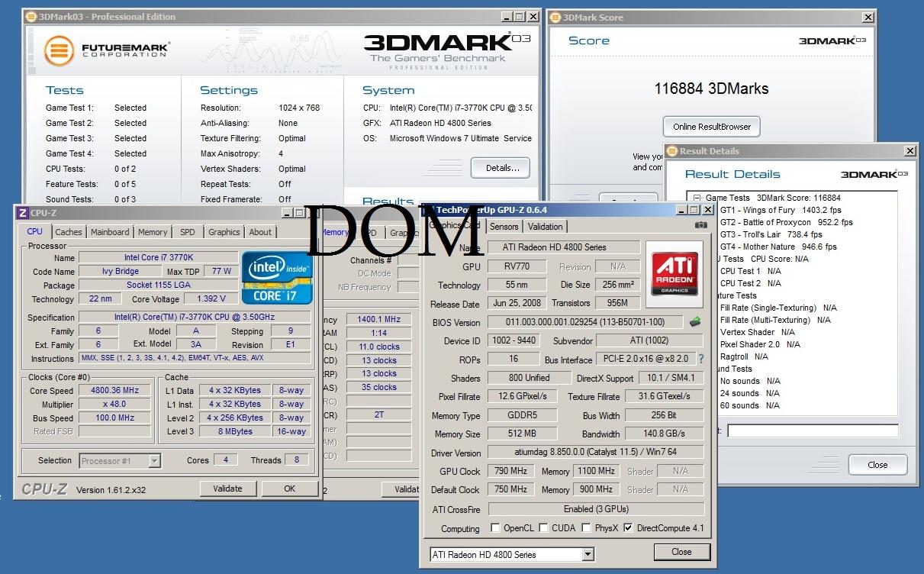
Task: Click the Shaders 800 Unified value
Action: click(529, 378)
